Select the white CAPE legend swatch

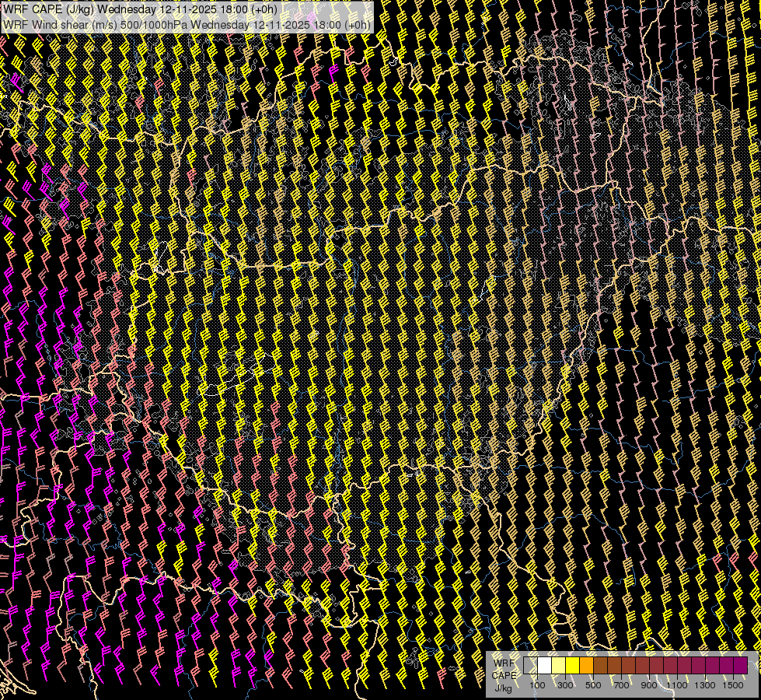(545, 665)
